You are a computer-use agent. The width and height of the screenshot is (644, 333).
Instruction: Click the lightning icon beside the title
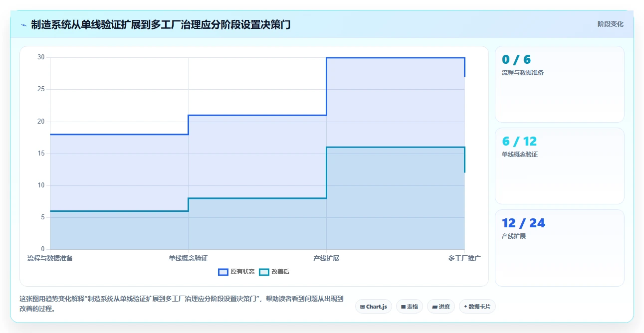point(23,24)
